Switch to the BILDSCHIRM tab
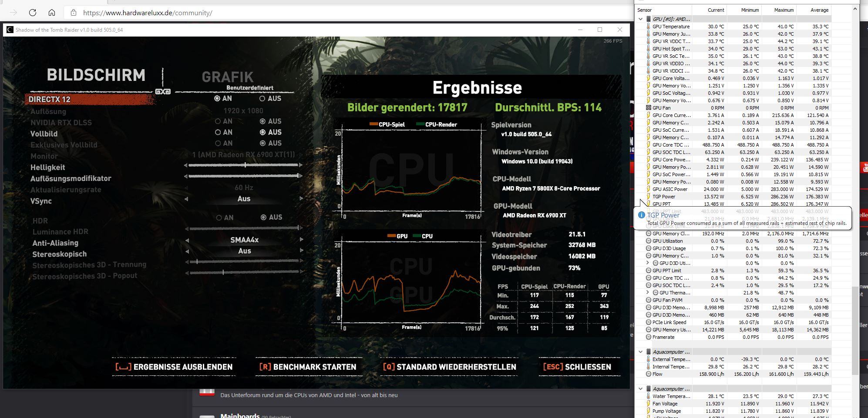Image resolution: width=868 pixels, height=418 pixels. coord(96,75)
